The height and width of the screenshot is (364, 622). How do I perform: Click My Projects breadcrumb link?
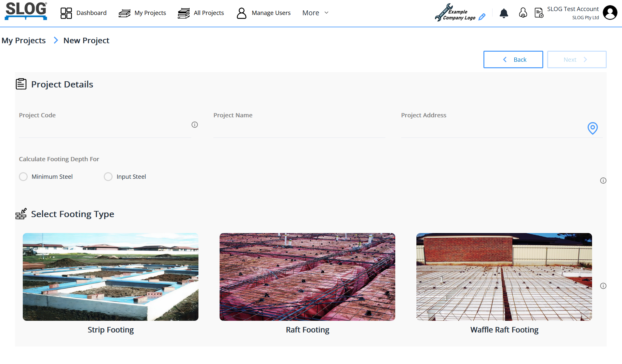coord(23,41)
